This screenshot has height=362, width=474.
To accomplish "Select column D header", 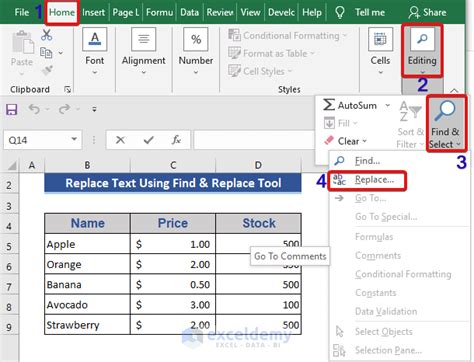I will 258,165.
